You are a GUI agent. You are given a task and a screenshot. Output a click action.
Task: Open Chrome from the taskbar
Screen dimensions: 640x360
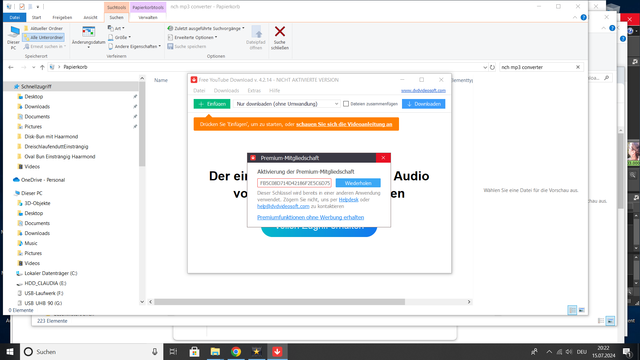point(236,352)
